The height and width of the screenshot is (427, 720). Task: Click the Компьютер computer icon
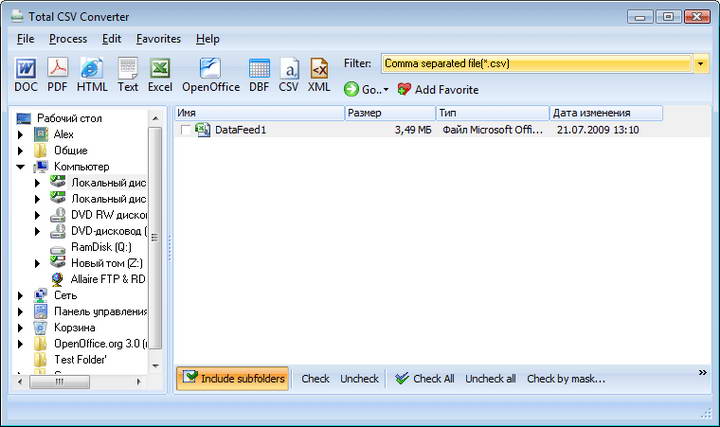click(41, 167)
